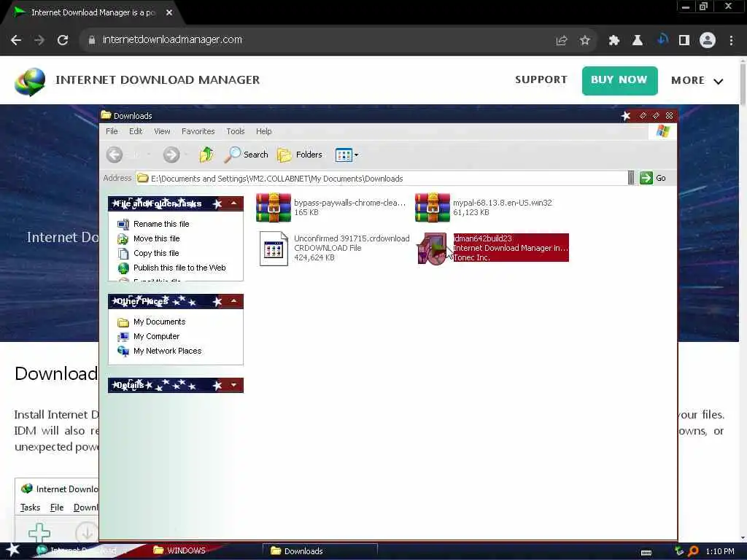The image size is (747, 560).
Task: Open the Edit menu in Explorer
Action: tap(136, 131)
